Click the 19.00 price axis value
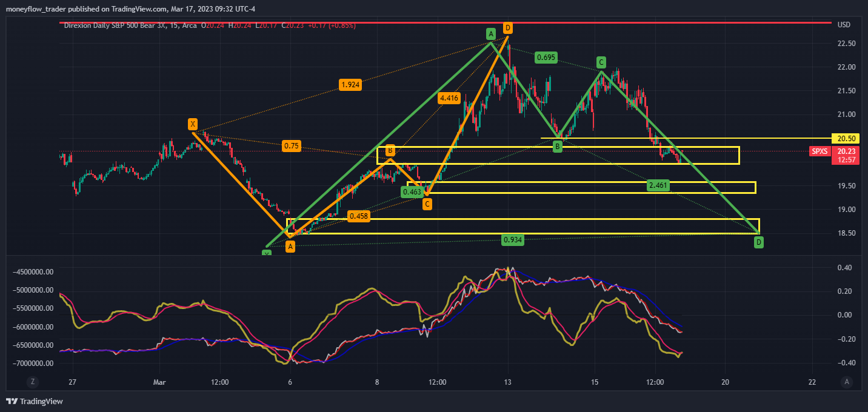This screenshot has height=412, width=868. click(846, 210)
